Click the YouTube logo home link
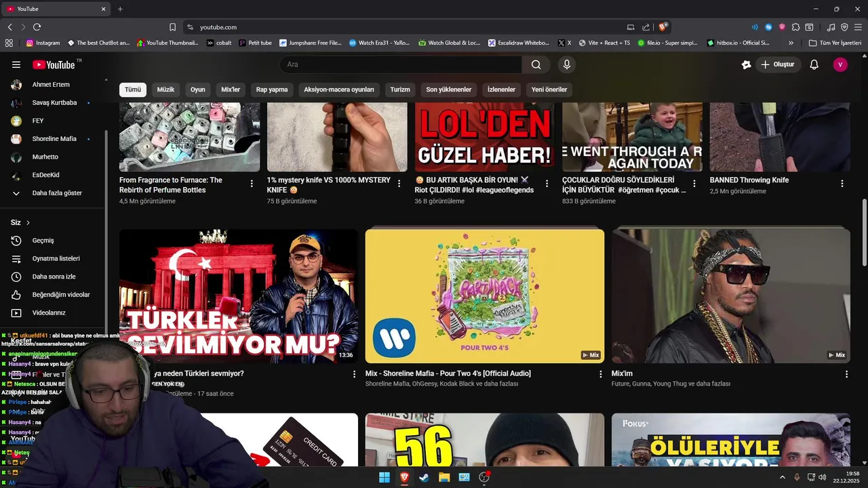This screenshot has width=868, height=488. [x=54, y=64]
